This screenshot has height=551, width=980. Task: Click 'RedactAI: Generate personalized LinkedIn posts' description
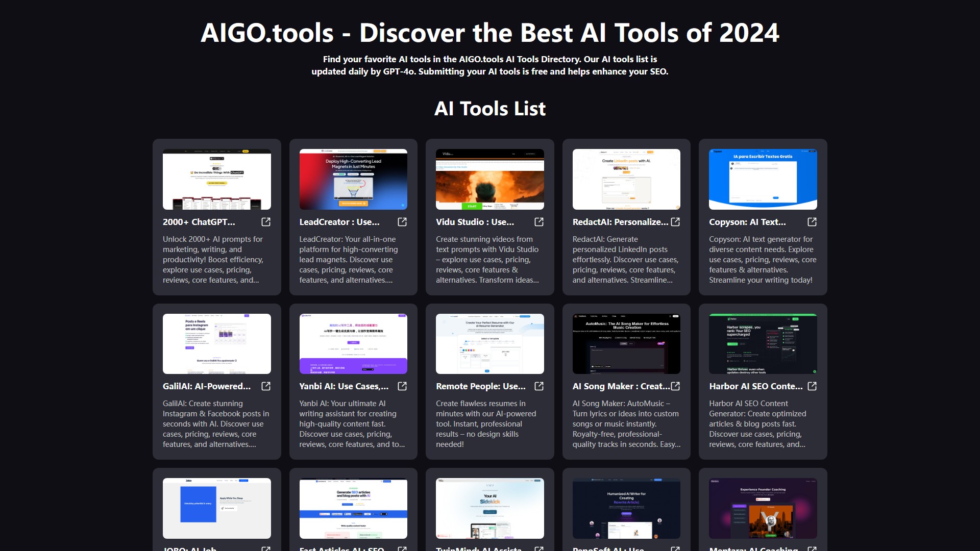tap(625, 260)
